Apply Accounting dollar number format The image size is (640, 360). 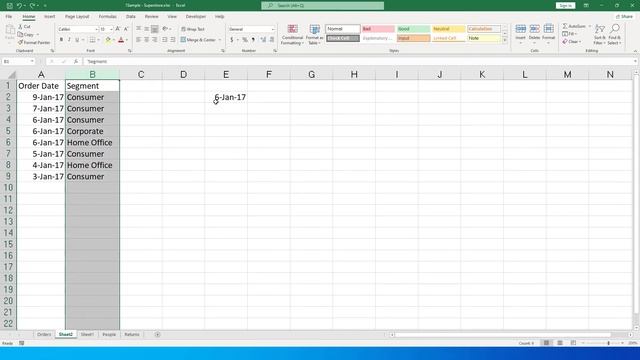click(231, 40)
